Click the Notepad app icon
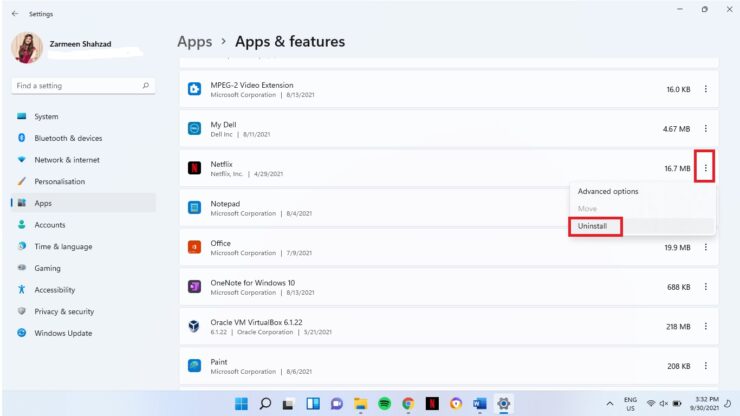Image resolution: width=740 pixels, height=416 pixels. click(x=194, y=207)
